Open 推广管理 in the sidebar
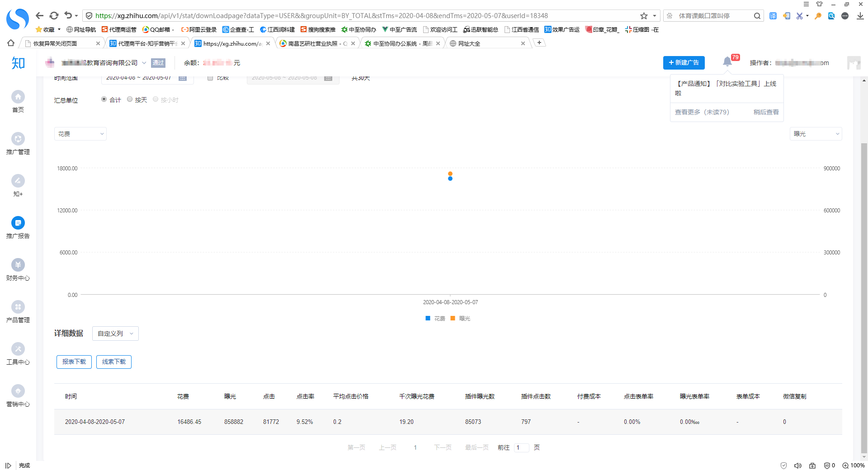The width and height of the screenshot is (868, 470). tap(18, 139)
